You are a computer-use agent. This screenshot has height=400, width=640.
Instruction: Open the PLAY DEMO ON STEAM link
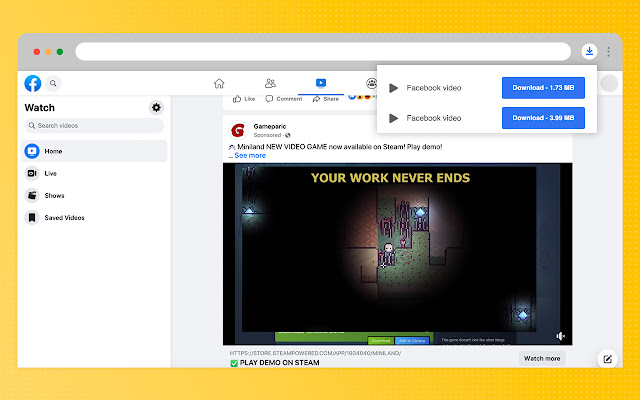tap(279, 362)
